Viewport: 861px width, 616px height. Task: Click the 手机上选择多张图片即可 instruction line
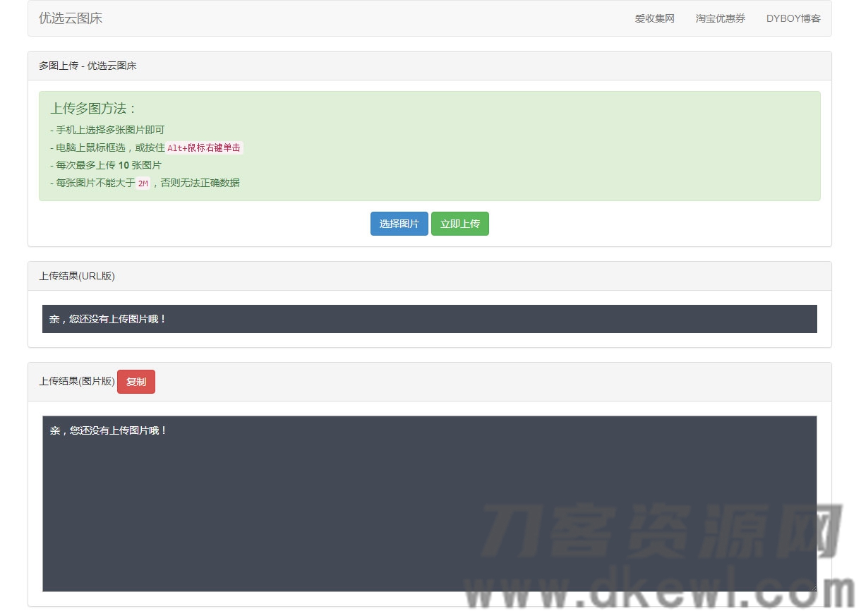click(110, 130)
